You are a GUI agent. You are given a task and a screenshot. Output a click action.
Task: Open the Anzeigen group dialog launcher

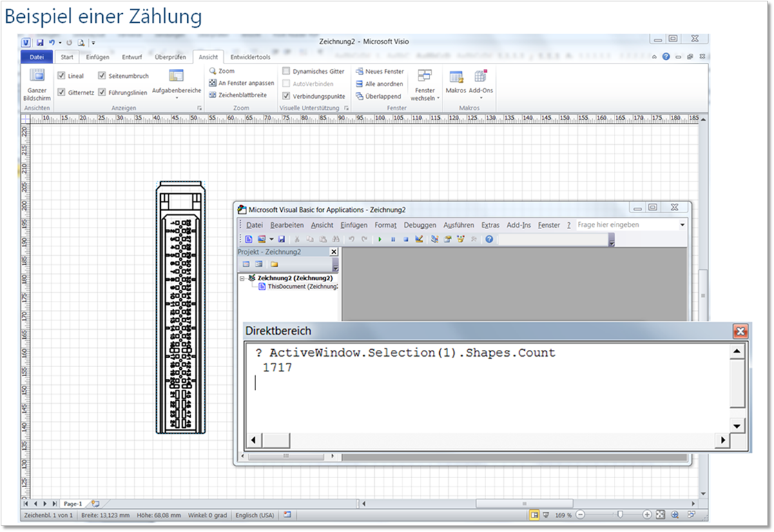click(200, 108)
